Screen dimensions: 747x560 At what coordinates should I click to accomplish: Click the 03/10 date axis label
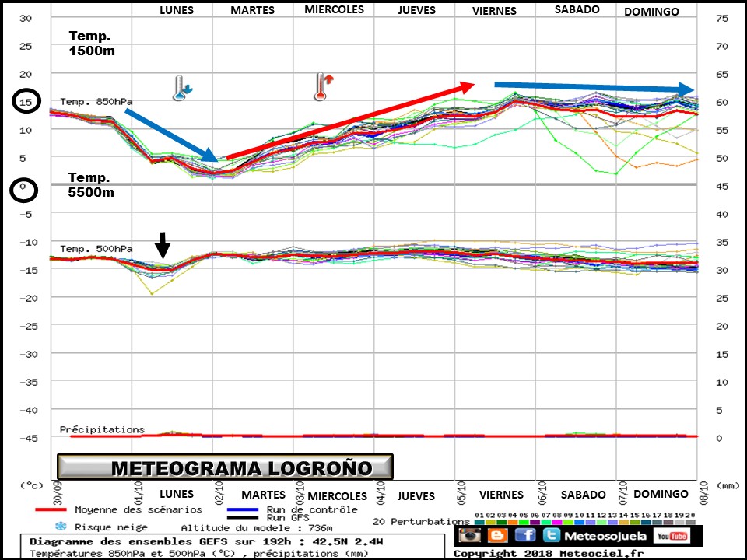(300, 492)
